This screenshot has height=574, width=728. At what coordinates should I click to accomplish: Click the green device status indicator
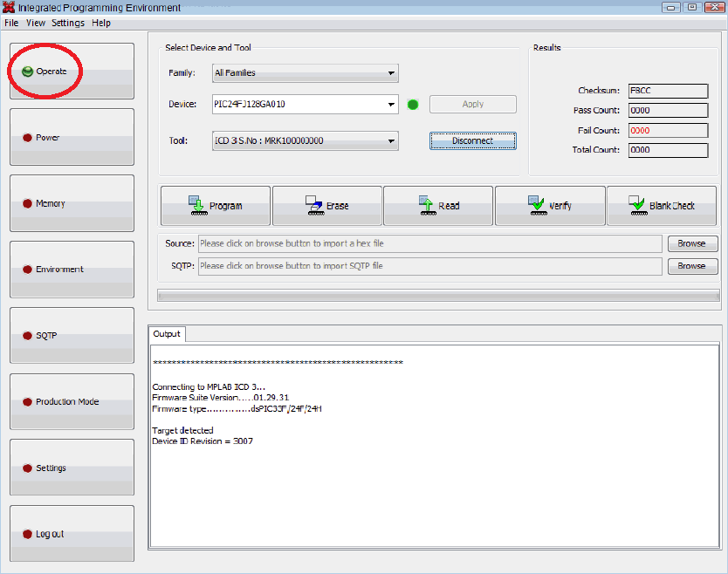[x=413, y=105]
